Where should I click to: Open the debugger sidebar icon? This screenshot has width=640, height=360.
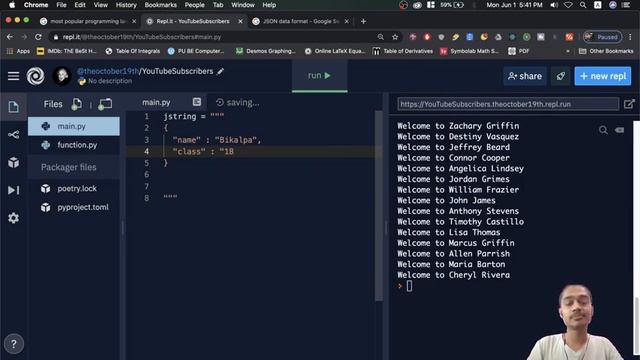(x=13, y=190)
